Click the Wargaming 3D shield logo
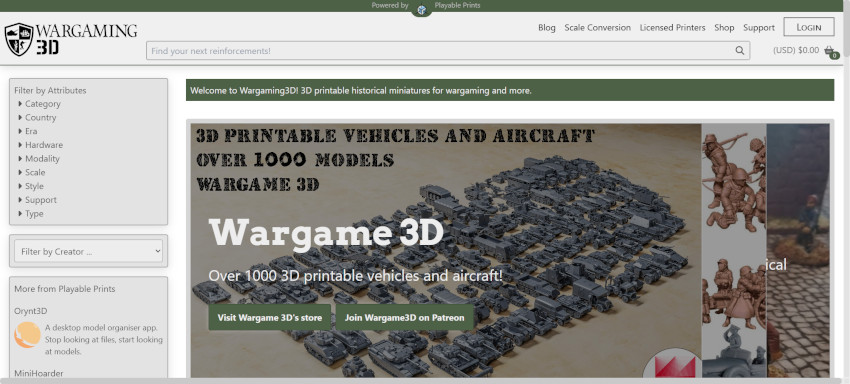The image size is (850, 384). coord(19,39)
